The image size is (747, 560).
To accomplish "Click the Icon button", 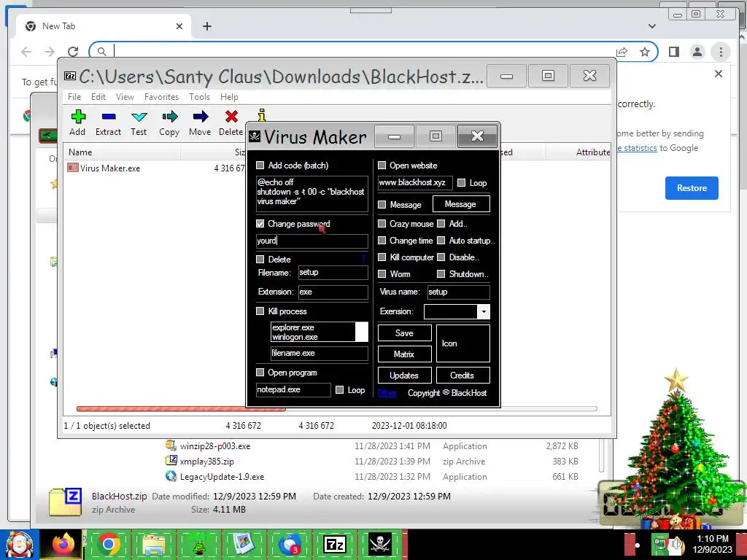I will [462, 343].
